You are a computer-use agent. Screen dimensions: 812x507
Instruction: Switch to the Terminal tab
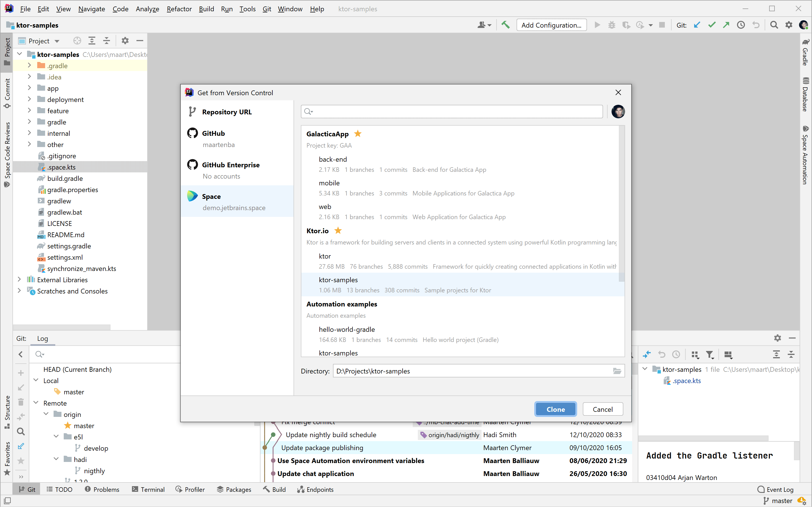[x=148, y=489]
